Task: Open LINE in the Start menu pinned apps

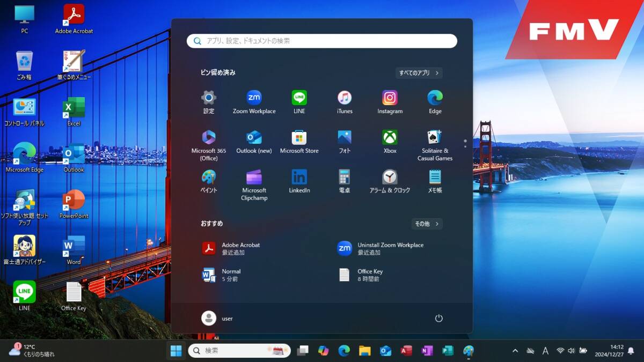Action: [299, 102]
